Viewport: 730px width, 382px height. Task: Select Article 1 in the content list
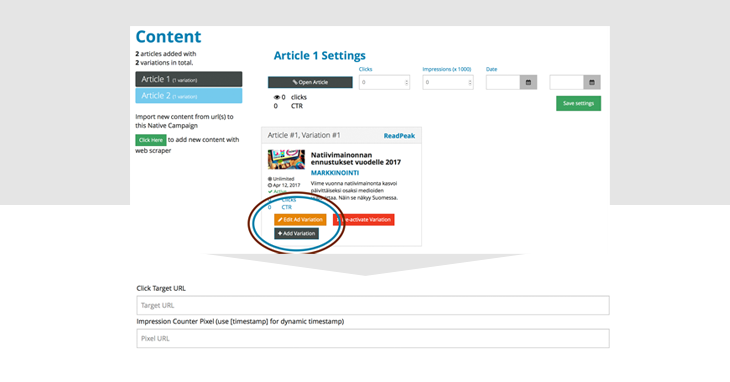click(189, 79)
